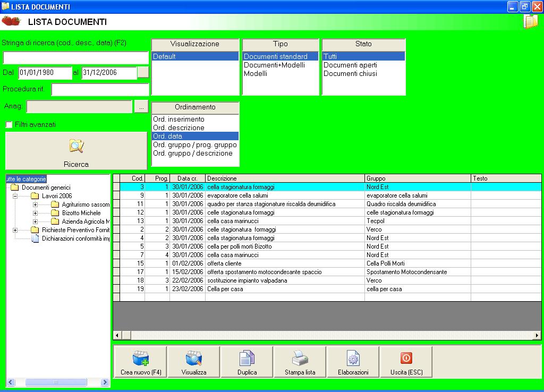
Task: Click the Azienda Agricola folder icon
Action: pos(55,221)
